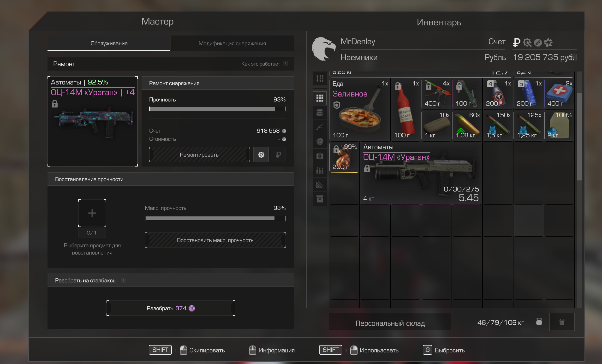
Task: Click the plus slot to add restoration item
Action: click(92, 213)
